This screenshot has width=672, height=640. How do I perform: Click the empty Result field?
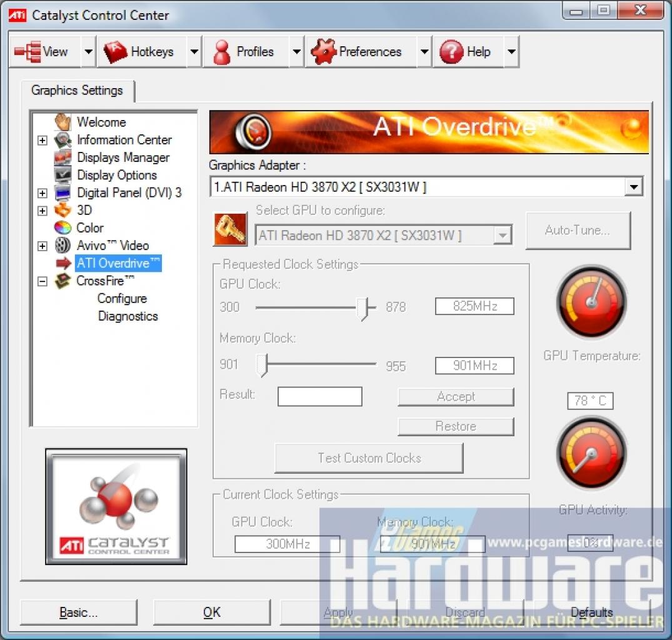[319, 397]
